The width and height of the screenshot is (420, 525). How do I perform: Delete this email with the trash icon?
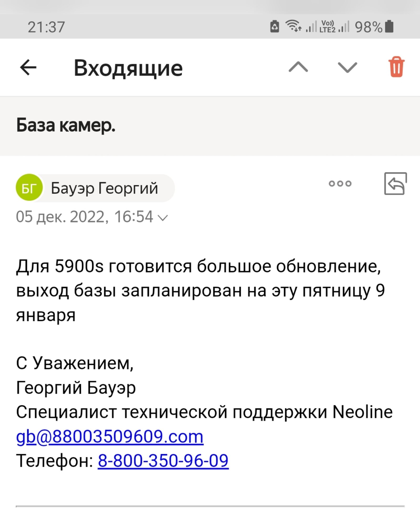click(x=396, y=67)
